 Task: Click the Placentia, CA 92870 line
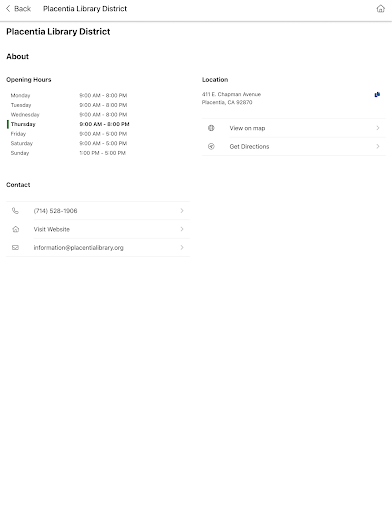[227, 102]
